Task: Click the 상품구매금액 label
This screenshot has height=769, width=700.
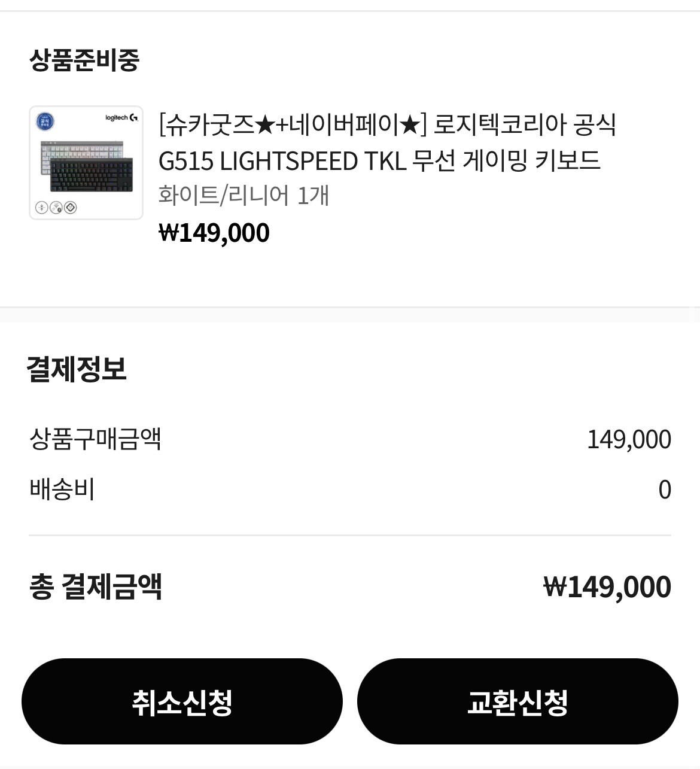Action: 95,439
